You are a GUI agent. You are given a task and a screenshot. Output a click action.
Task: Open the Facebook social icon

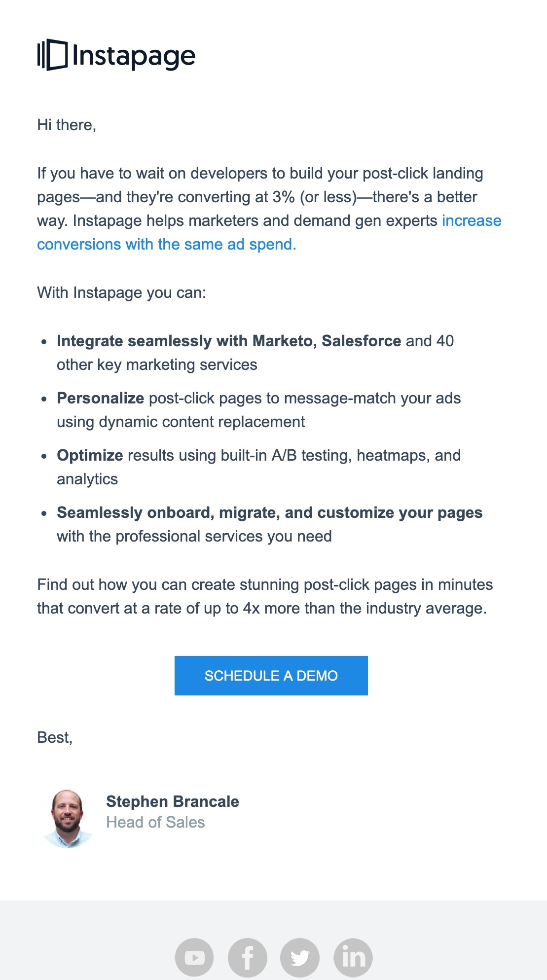pos(248,957)
